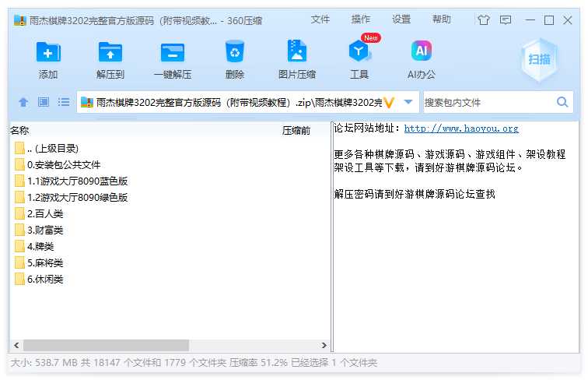Screen dimensions: 588x380
Task: Open the http://www.haoyou.org link
Action: 461,128
